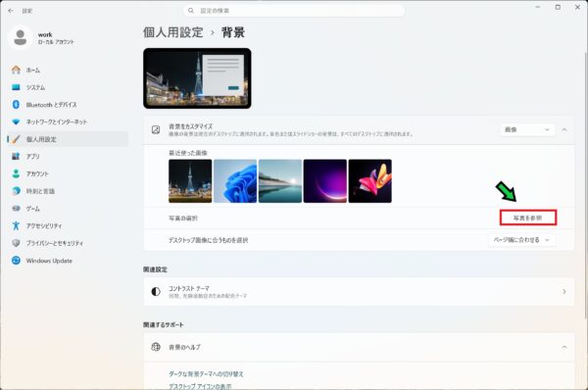Click the Bluetooth とデバイス icon
The height and width of the screenshot is (390, 588).
point(16,105)
